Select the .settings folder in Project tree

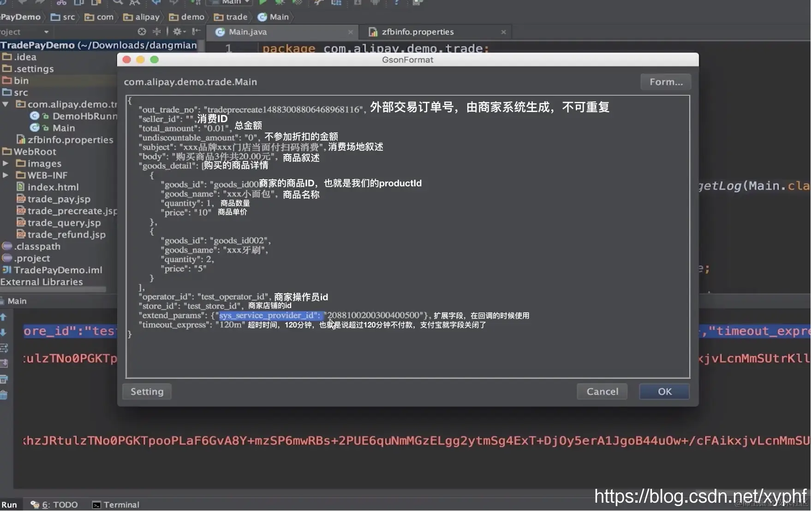tap(28, 69)
